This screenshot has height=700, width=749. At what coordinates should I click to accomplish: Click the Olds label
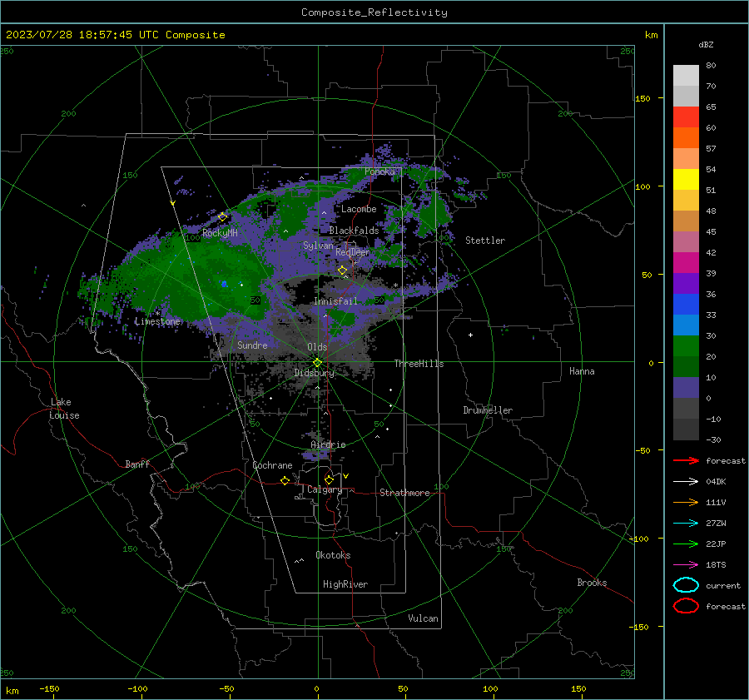[x=317, y=347]
